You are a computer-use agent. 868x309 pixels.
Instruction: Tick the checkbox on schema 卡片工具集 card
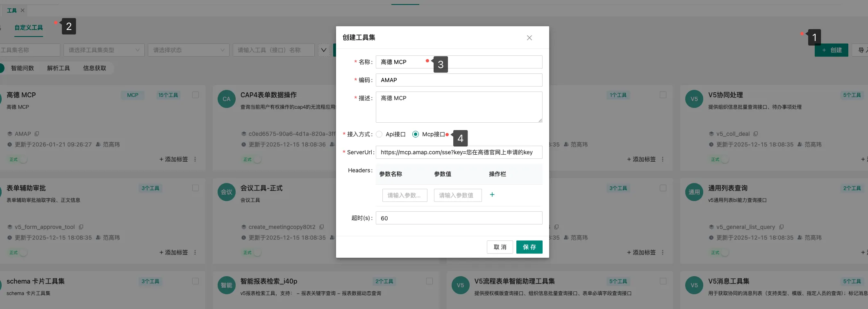(195, 281)
